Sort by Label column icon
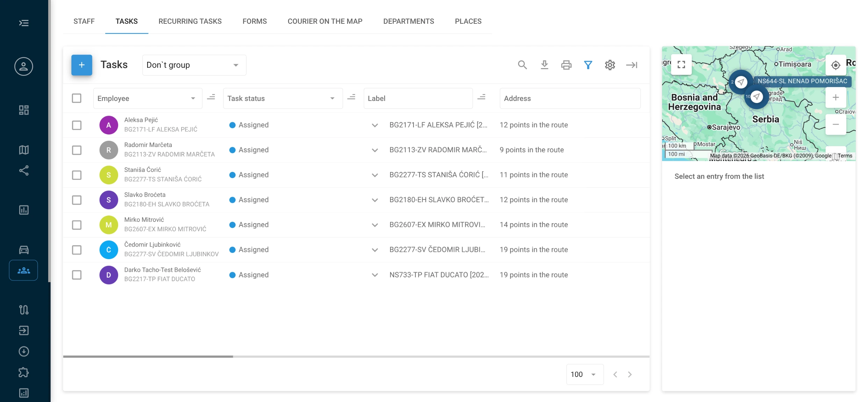 482,97
